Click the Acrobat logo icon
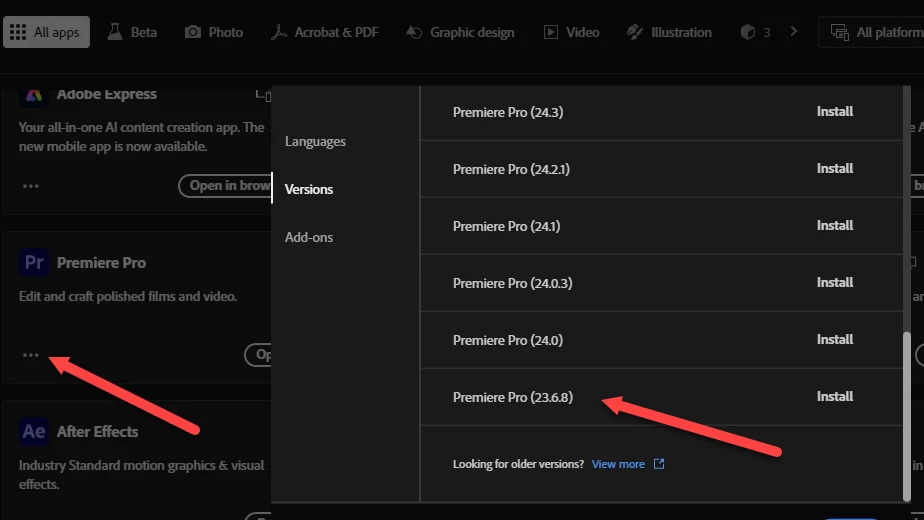Image resolution: width=924 pixels, height=520 pixels. 279,32
